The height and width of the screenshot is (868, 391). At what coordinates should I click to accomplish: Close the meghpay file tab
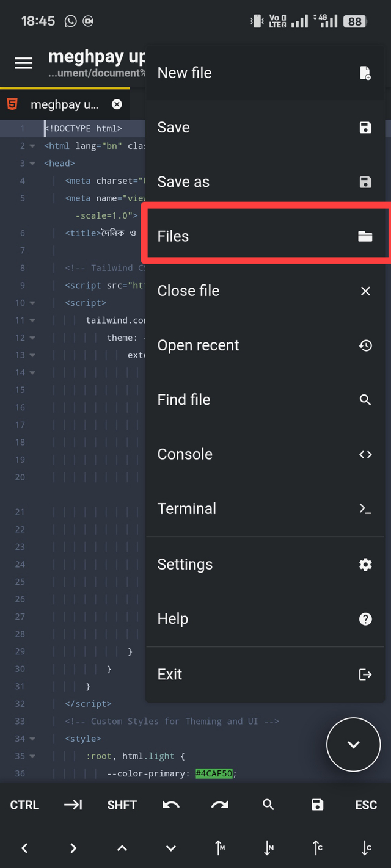pos(117,104)
